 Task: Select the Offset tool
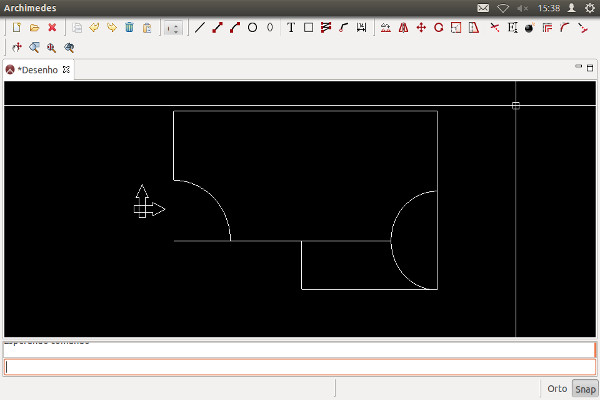tap(548, 28)
